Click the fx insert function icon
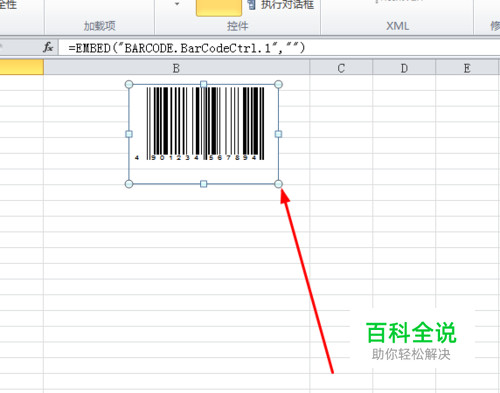The width and height of the screenshot is (500, 393). [48, 47]
